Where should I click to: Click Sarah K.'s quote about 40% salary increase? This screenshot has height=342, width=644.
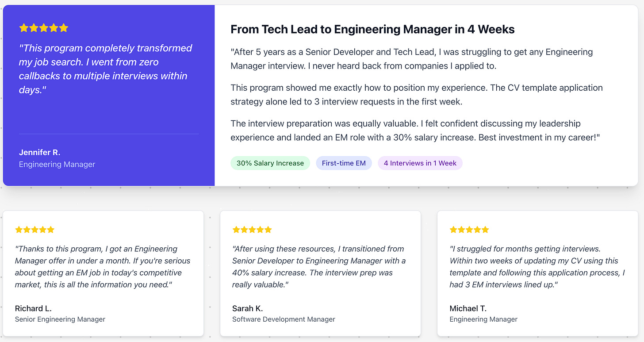[x=319, y=267]
